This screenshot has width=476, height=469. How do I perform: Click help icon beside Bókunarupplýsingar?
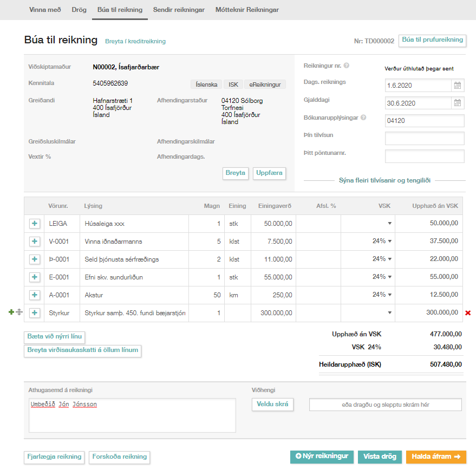[363, 118]
